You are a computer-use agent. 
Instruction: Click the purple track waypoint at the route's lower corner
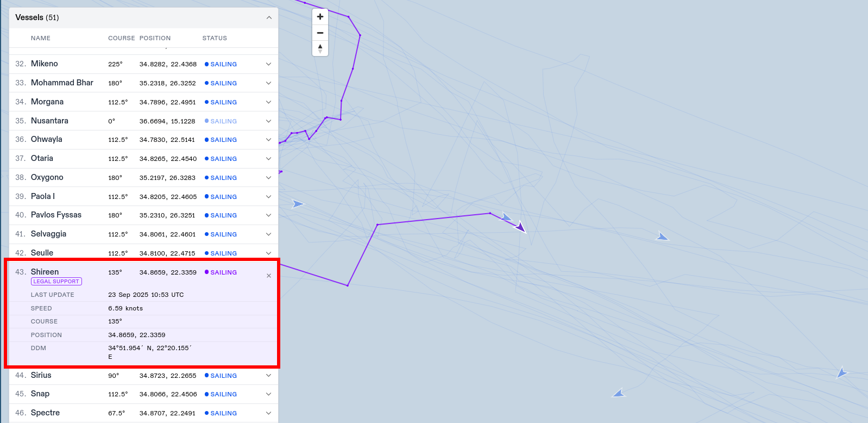coord(348,285)
